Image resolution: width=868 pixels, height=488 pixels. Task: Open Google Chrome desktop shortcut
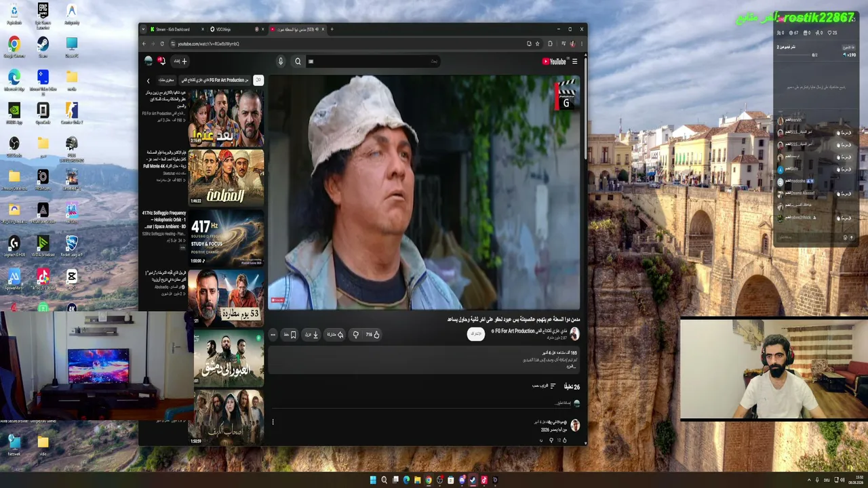tap(14, 47)
